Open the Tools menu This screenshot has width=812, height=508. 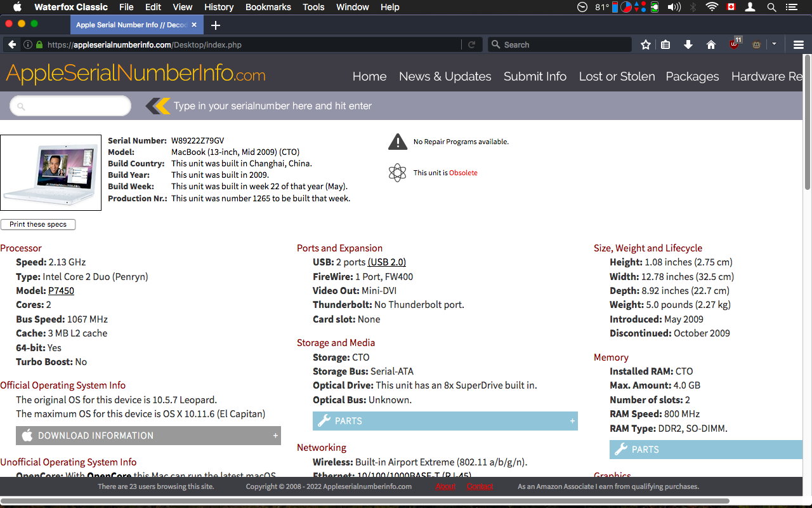(313, 7)
